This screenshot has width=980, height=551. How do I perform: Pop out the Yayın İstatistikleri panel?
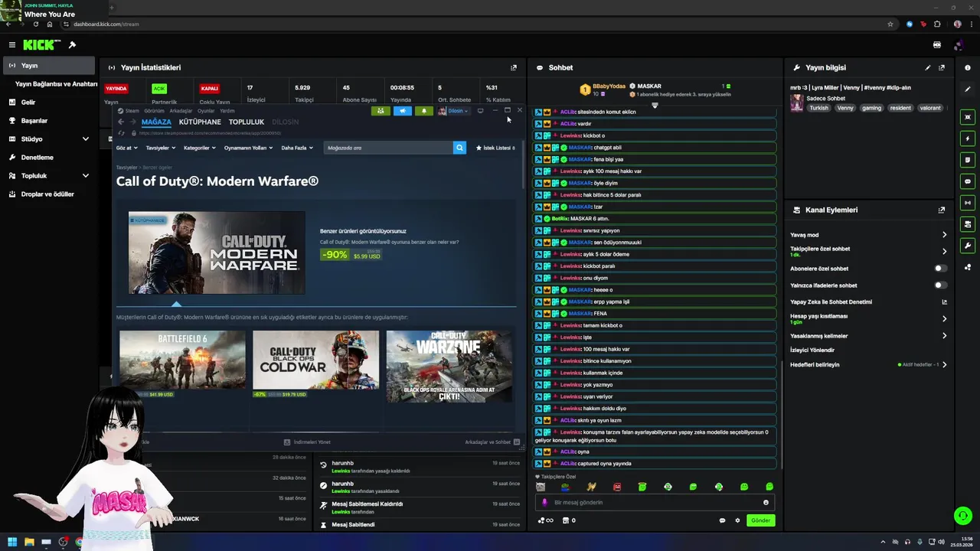[x=514, y=67]
